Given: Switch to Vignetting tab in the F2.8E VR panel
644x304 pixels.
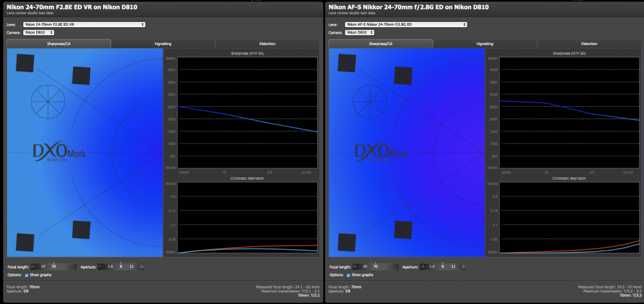Looking at the screenshot, I should click(x=163, y=44).
